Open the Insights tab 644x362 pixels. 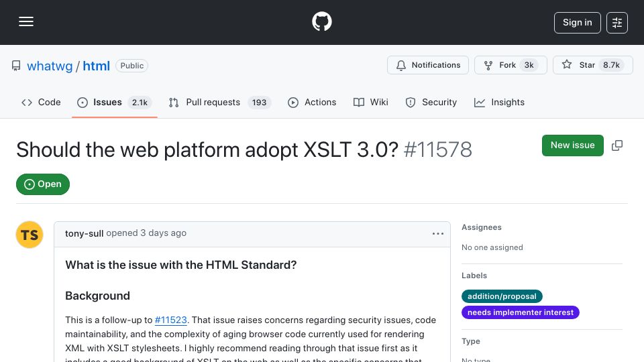[x=499, y=102]
